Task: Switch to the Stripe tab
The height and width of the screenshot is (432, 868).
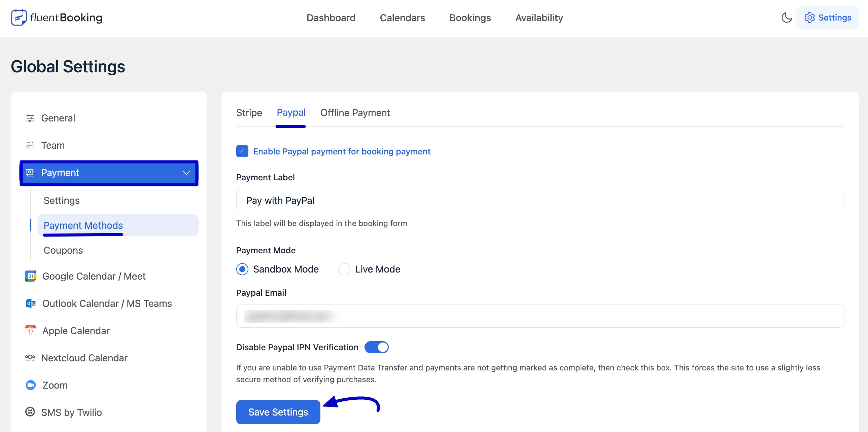Action: point(249,113)
